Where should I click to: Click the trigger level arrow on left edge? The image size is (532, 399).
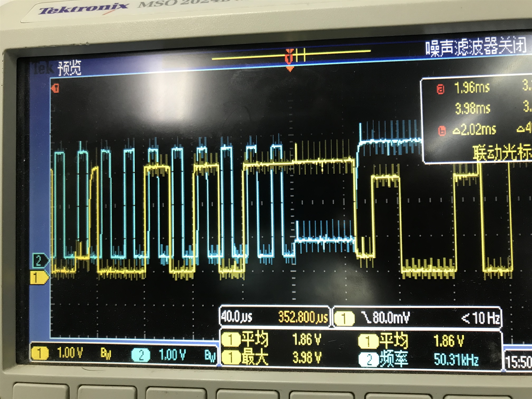click(55, 88)
